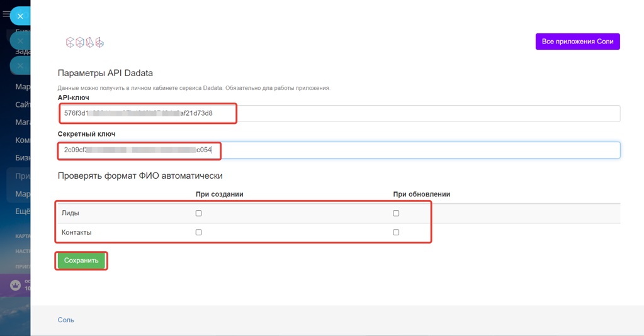Screen dimensions: 644x336
Task: Open Все приложения Соли
Action: tap(577, 42)
